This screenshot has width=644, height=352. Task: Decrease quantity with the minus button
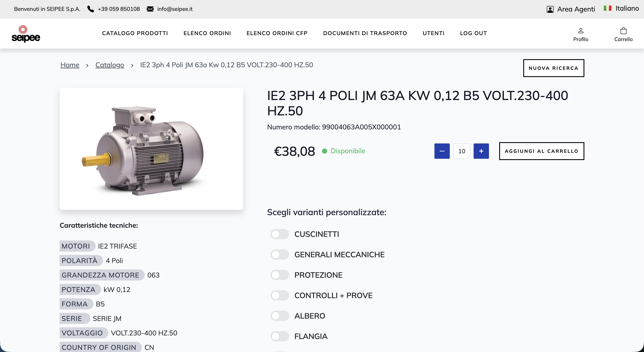click(442, 151)
